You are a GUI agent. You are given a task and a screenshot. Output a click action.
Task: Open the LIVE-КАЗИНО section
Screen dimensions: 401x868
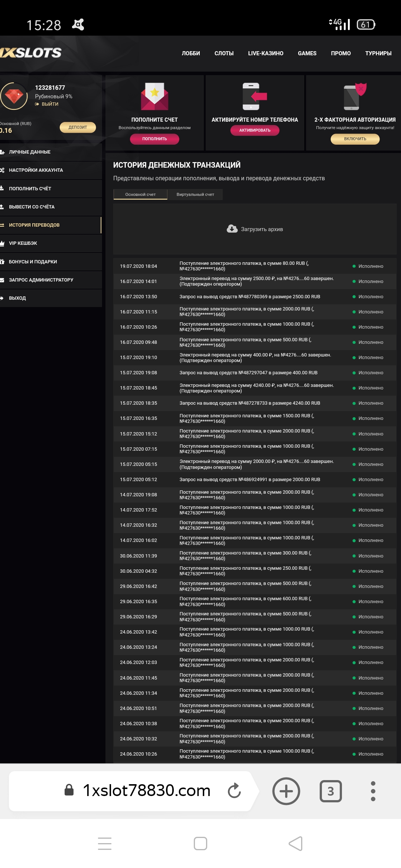pyautogui.click(x=265, y=53)
